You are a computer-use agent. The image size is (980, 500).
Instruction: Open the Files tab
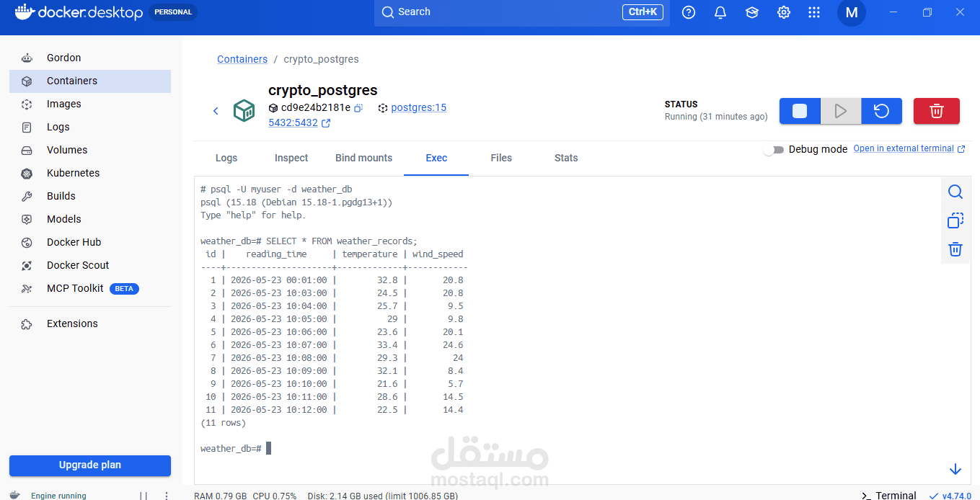(x=501, y=158)
